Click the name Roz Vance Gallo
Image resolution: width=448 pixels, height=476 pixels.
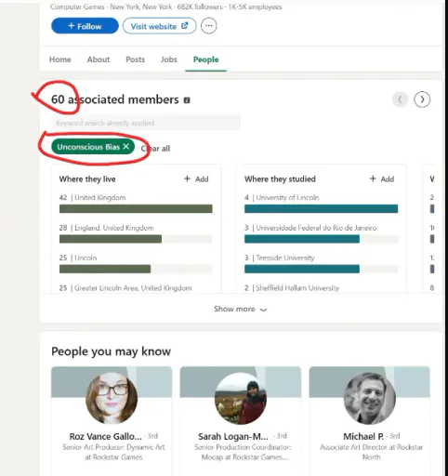[105, 436]
